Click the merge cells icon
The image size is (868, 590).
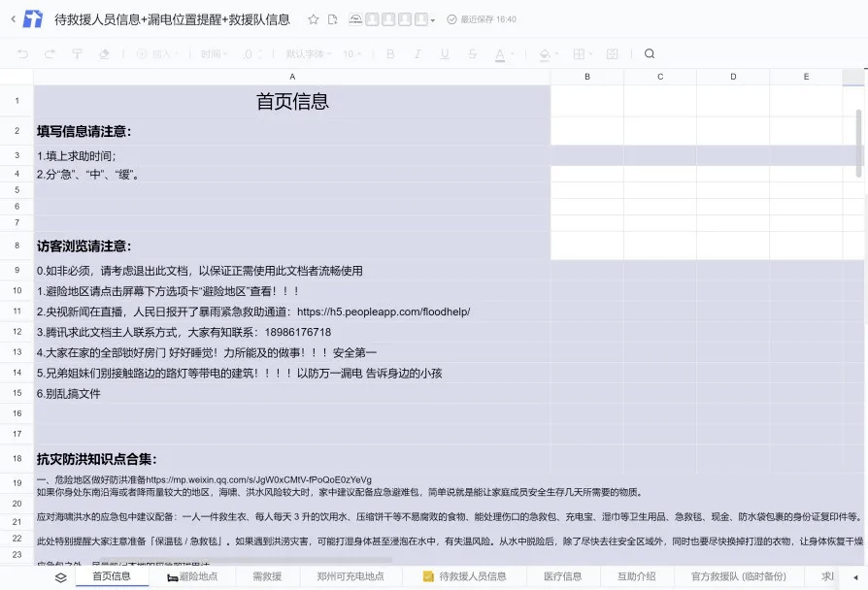coord(613,53)
